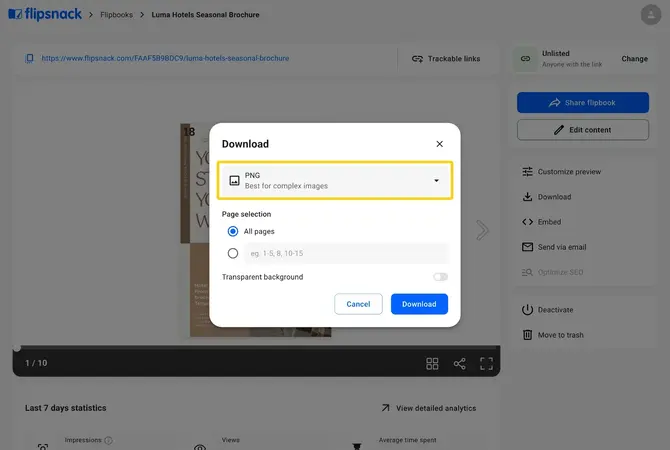This screenshot has width=670, height=450.
Task: Click the Customize preview sliders icon
Action: pos(527,172)
